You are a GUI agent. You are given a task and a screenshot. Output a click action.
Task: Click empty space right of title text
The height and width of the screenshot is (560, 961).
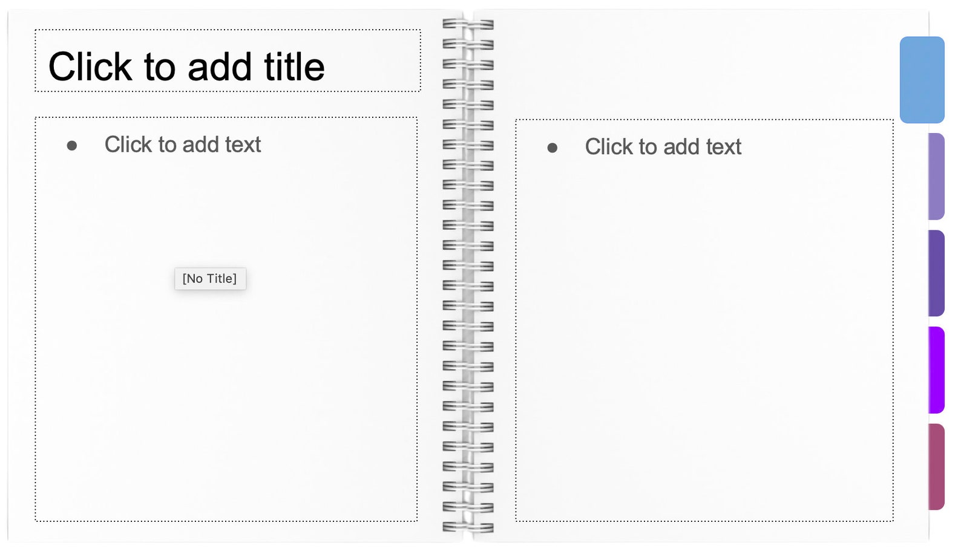(x=372, y=67)
